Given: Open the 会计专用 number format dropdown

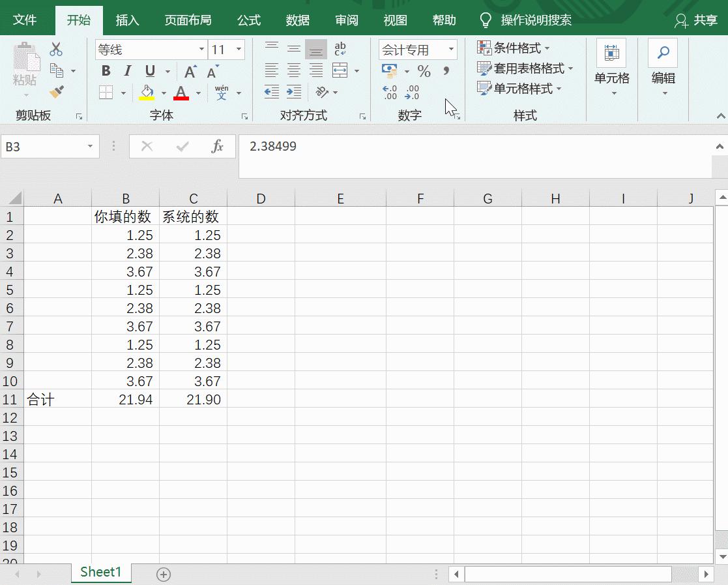Looking at the screenshot, I should 451,50.
